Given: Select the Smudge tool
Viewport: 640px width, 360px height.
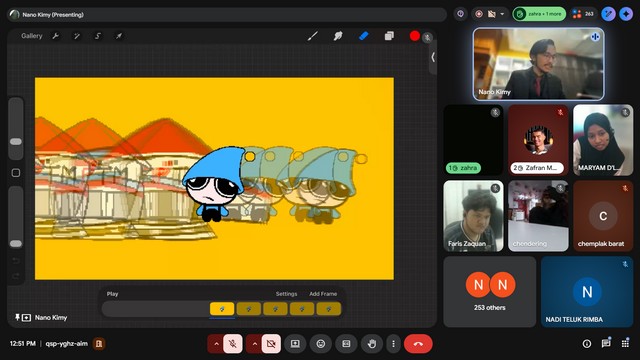Looking at the screenshot, I should tap(338, 36).
